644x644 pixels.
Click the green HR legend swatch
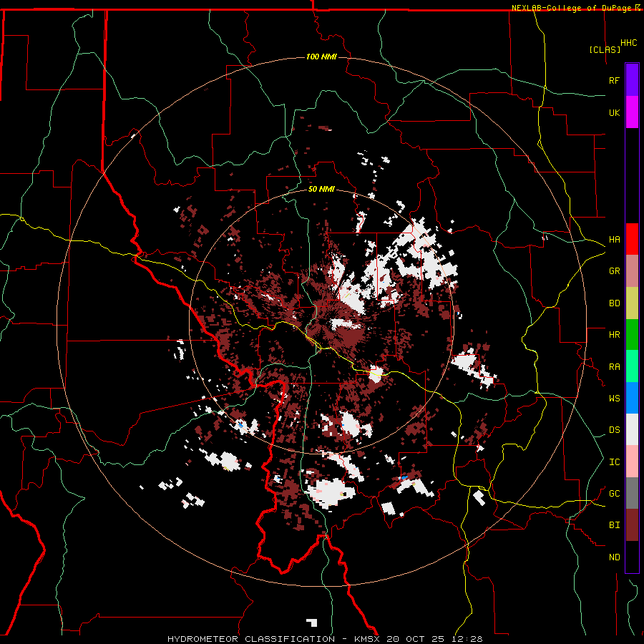coord(632,335)
